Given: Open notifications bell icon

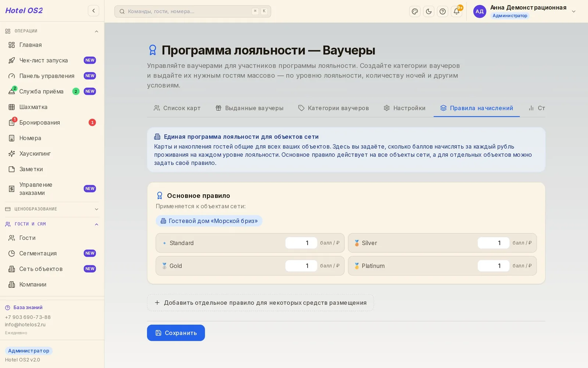Looking at the screenshot, I should coord(456,11).
